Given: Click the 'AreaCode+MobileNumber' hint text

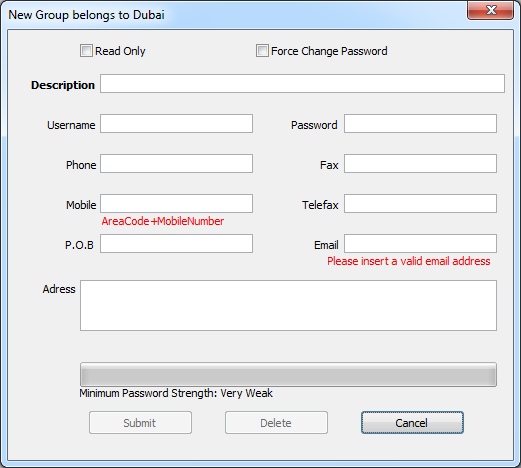Looking at the screenshot, I should [x=163, y=221].
